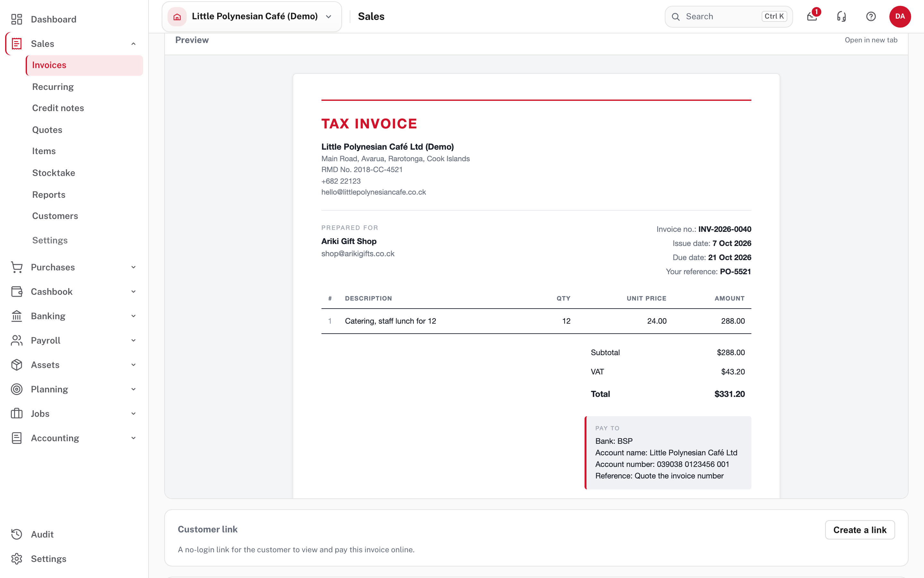Click the Sales receipt icon in the sidebar
This screenshot has height=578, width=924.
tap(16, 44)
